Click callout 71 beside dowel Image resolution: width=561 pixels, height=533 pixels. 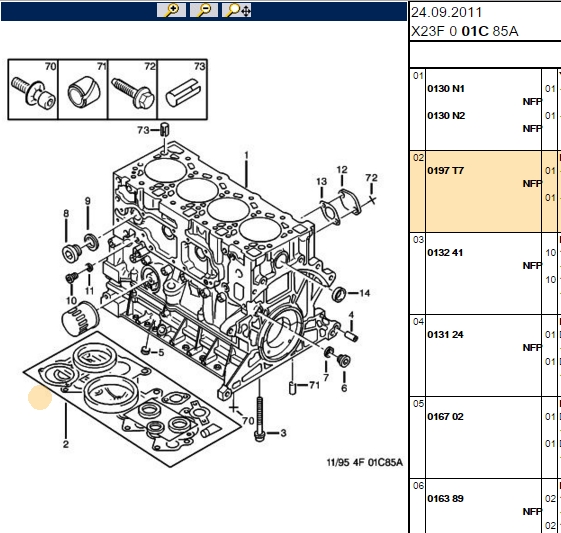314,385
